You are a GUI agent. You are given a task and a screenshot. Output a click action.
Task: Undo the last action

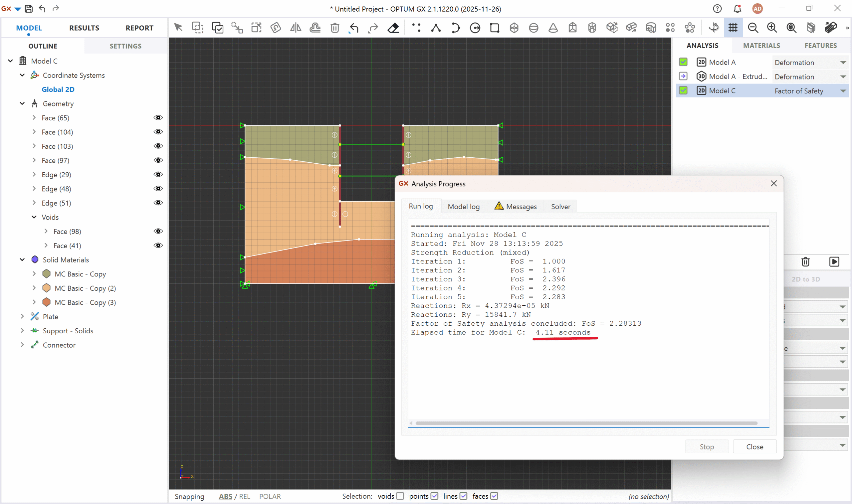pos(353,28)
